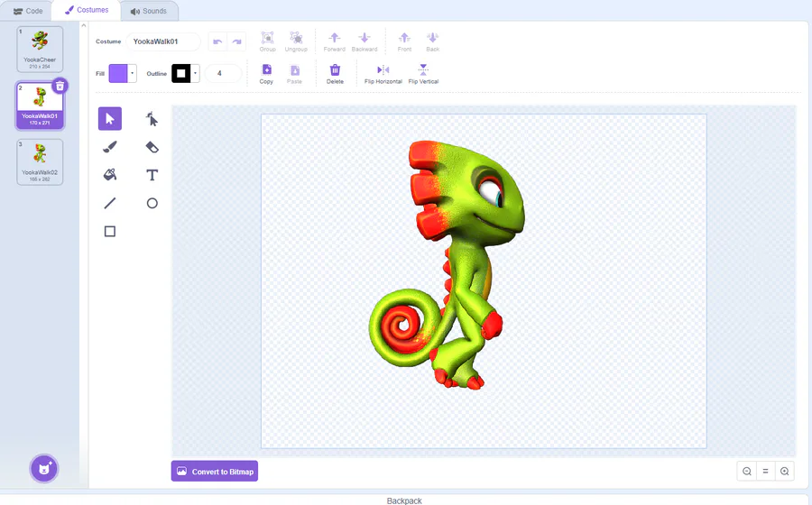Edit the outline width field
Image resolution: width=812 pixels, height=505 pixels.
coord(223,73)
